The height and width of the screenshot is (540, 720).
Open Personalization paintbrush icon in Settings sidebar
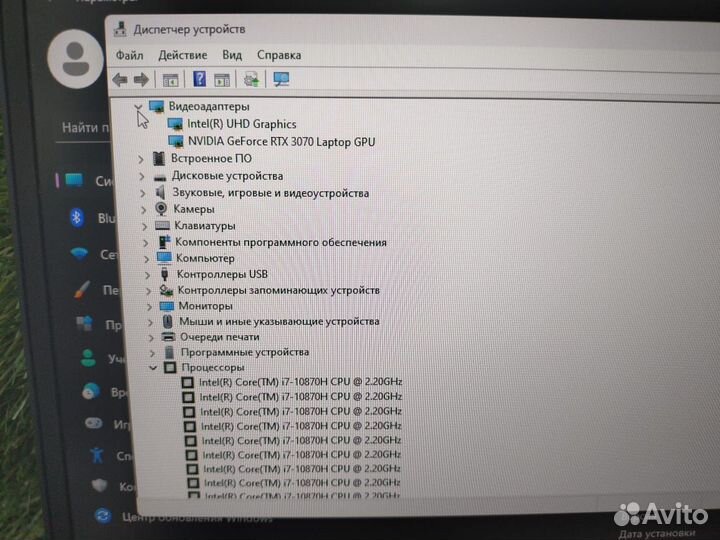pyautogui.click(x=82, y=290)
